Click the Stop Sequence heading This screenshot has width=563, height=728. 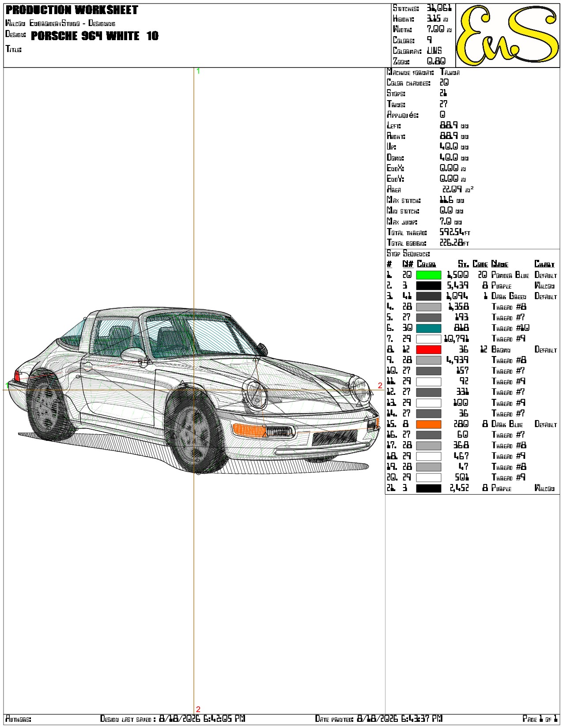pyautogui.click(x=408, y=254)
